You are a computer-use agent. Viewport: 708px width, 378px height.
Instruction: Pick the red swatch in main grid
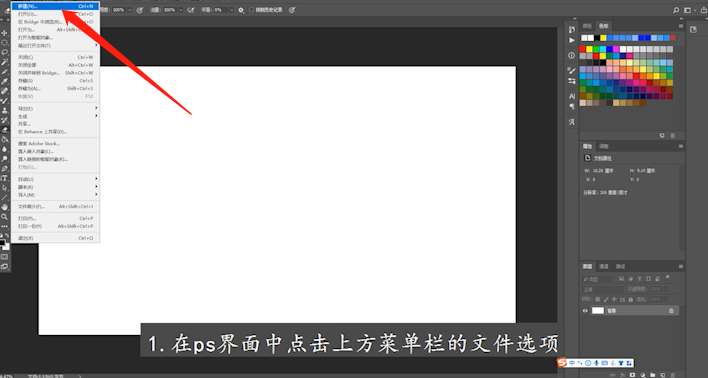tap(582, 49)
